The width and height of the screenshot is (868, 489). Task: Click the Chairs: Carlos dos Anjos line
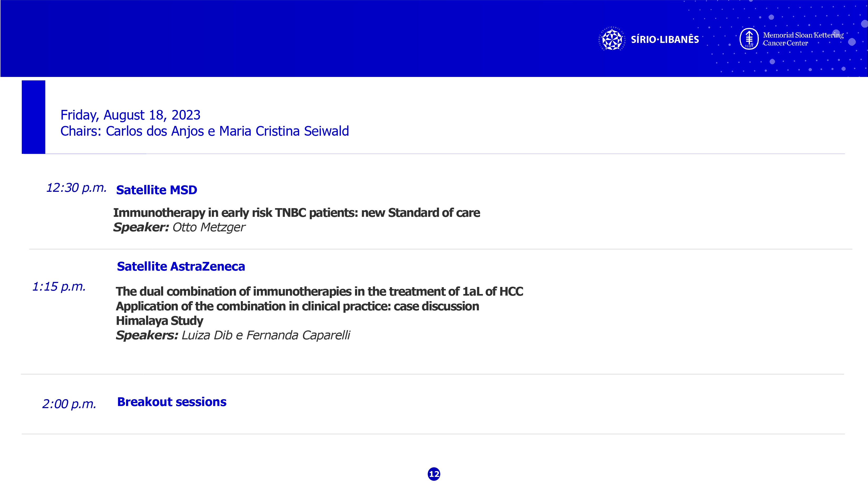coord(204,131)
